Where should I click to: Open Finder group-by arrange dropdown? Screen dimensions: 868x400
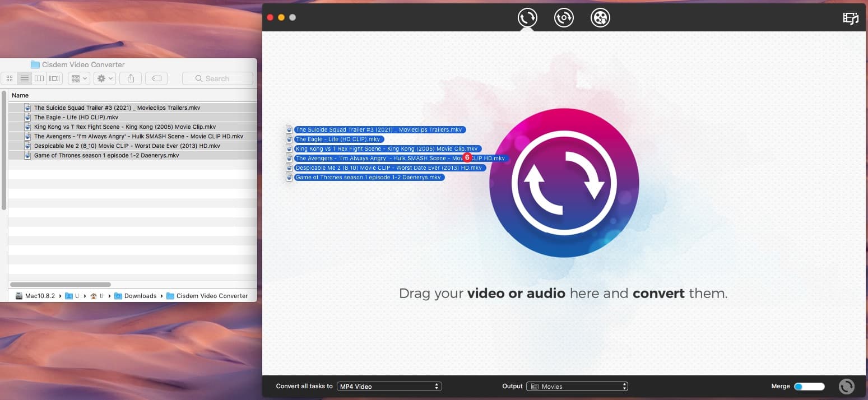point(78,78)
